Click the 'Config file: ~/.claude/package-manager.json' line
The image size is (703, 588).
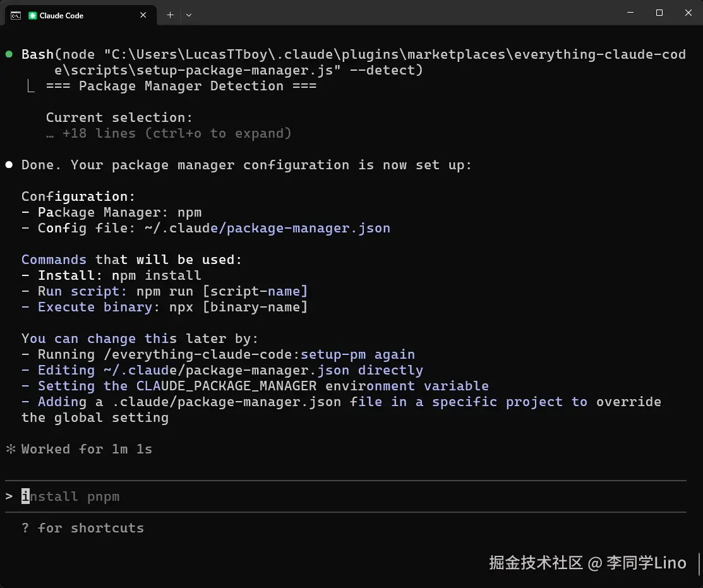(x=206, y=228)
